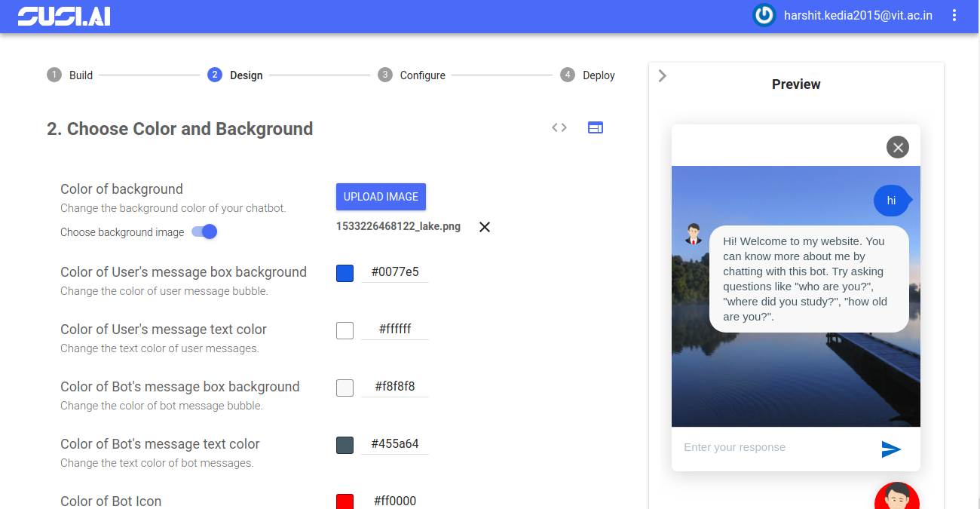This screenshot has height=509, width=980.
Task: Open the bot message box color swatch
Action: coord(345,388)
